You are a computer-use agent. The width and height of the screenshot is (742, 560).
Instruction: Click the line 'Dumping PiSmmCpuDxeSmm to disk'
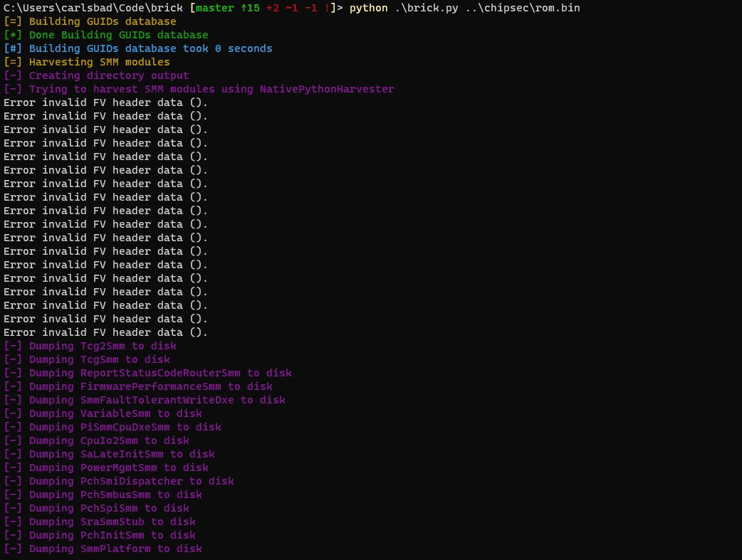pyautogui.click(x=113, y=427)
